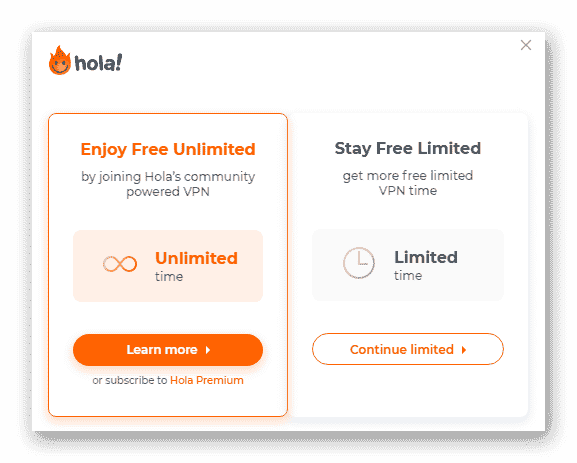577x463 pixels.
Task: Close the Hola dialog with X
Action: tap(526, 45)
